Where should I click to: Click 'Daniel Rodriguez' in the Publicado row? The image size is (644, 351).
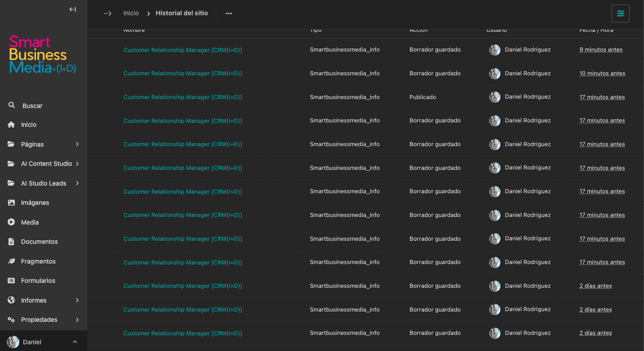coord(528,96)
